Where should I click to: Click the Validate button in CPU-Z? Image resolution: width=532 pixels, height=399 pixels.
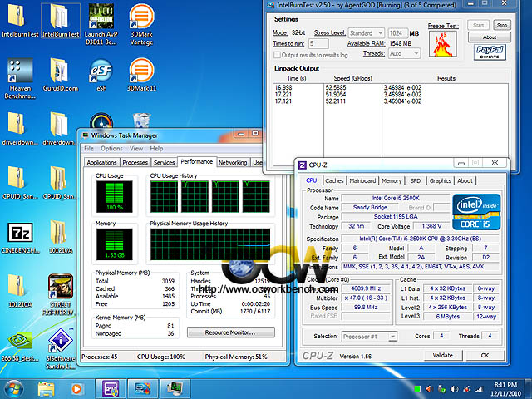coord(443,355)
